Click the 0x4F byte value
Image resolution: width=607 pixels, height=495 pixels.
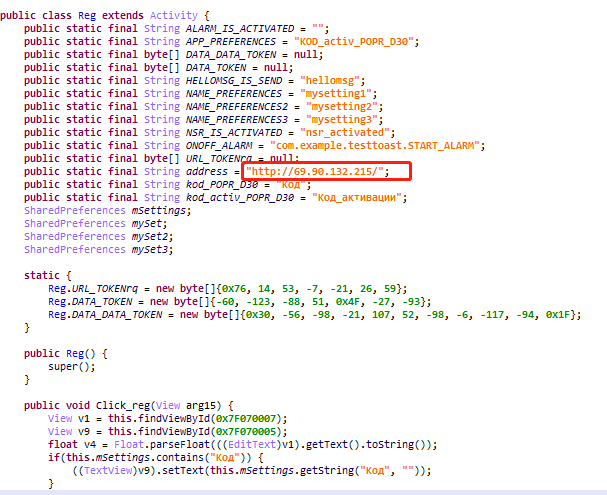tap(348, 301)
